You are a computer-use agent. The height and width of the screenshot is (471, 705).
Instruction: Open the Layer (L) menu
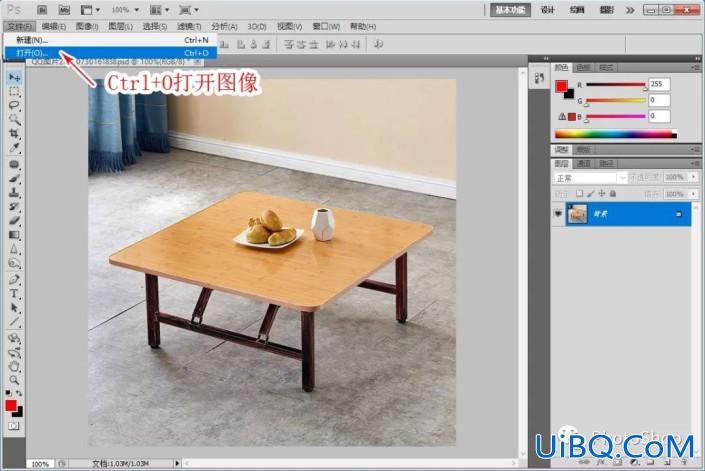click(x=120, y=27)
